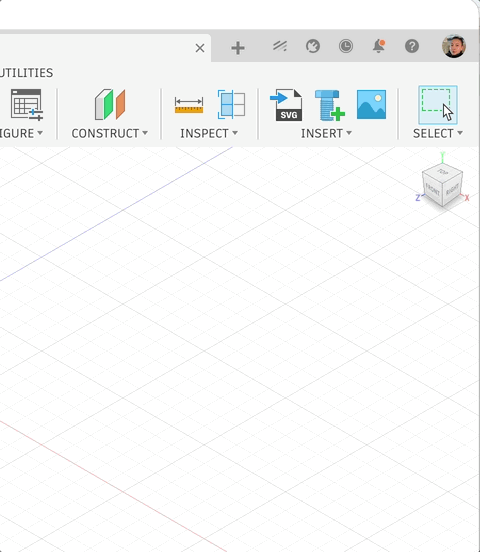Open the Change Parameters table icon
Image resolution: width=480 pixels, height=552 pixels.
pyautogui.click(x=27, y=105)
